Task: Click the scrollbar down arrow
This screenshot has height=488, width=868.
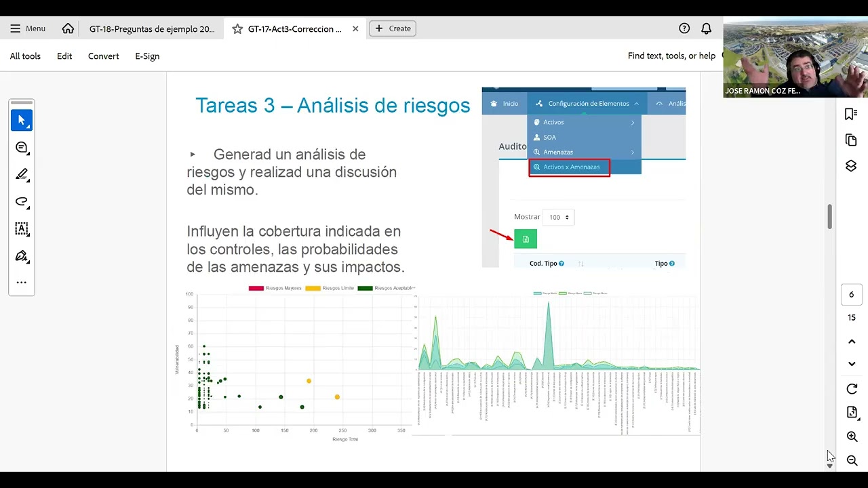Action: (829, 466)
